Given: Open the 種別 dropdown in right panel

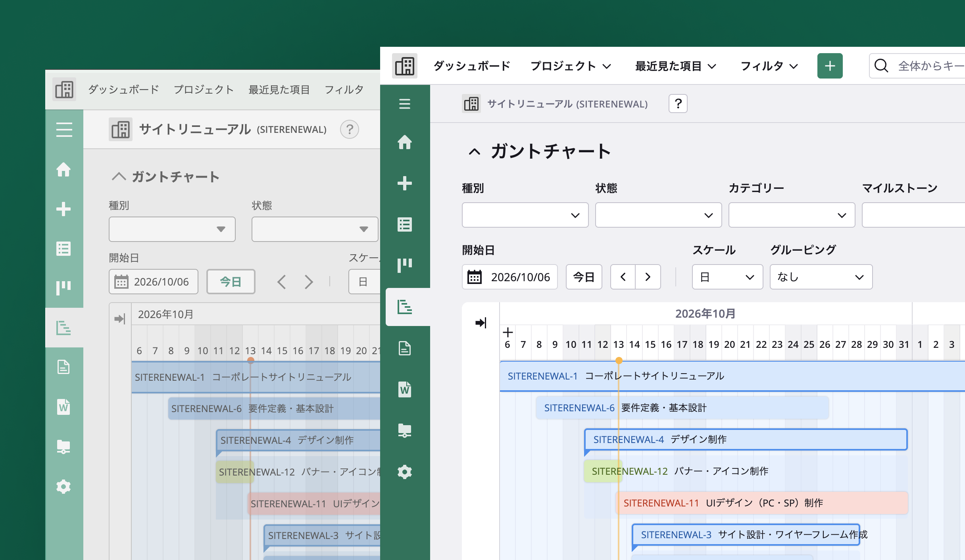Looking at the screenshot, I should click(525, 215).
